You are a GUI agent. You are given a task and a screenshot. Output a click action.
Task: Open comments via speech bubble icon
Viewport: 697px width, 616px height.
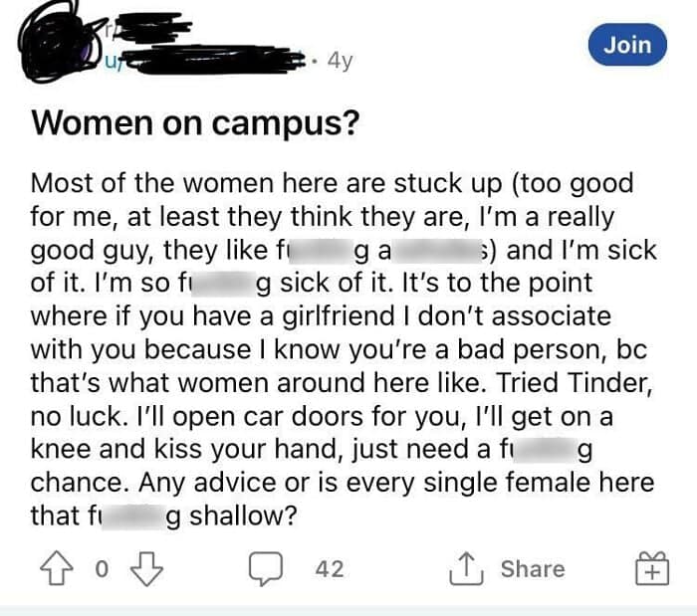coord(265,569)
